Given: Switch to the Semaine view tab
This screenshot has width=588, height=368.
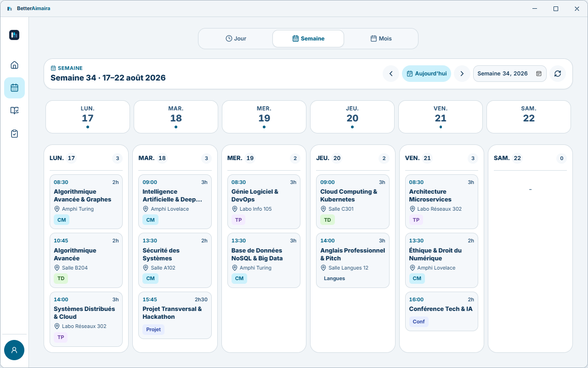Looking at the screenshot, I should (x=308, y=39).
